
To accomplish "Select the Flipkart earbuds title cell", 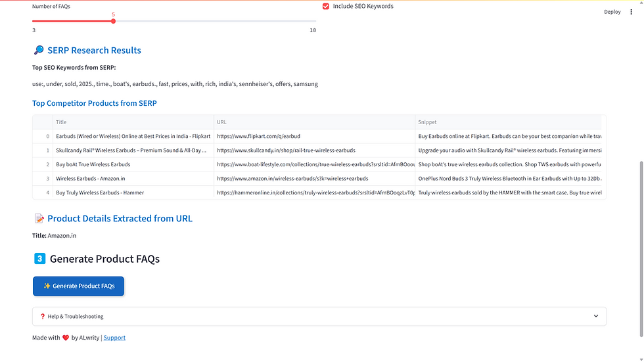I will [x=133, y=136].
